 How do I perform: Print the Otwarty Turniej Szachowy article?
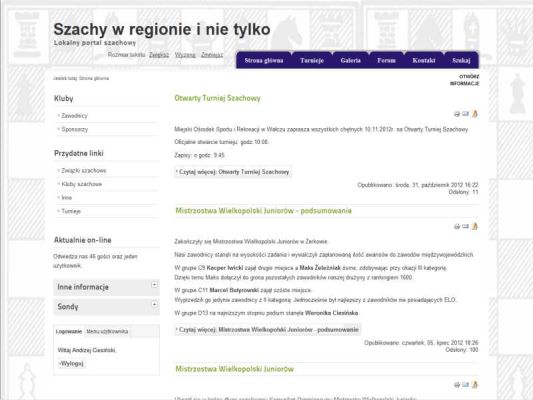click(457, 114)
